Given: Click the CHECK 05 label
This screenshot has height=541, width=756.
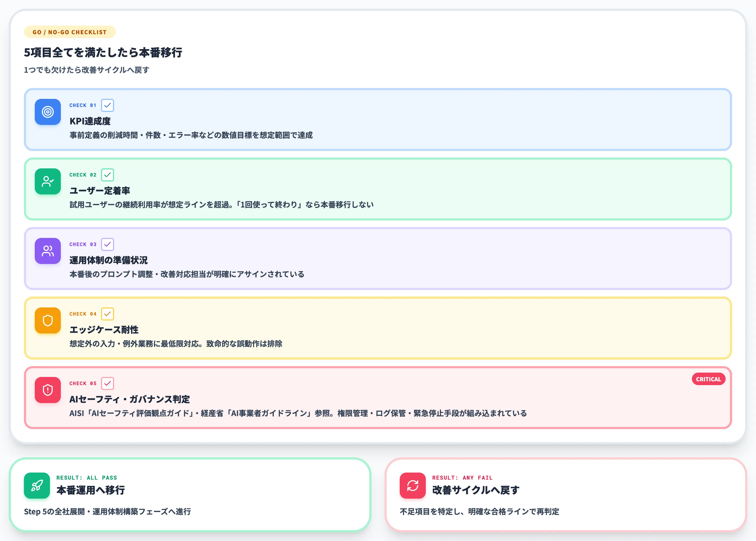Looking at the screenshot, I should pos(83,383).
